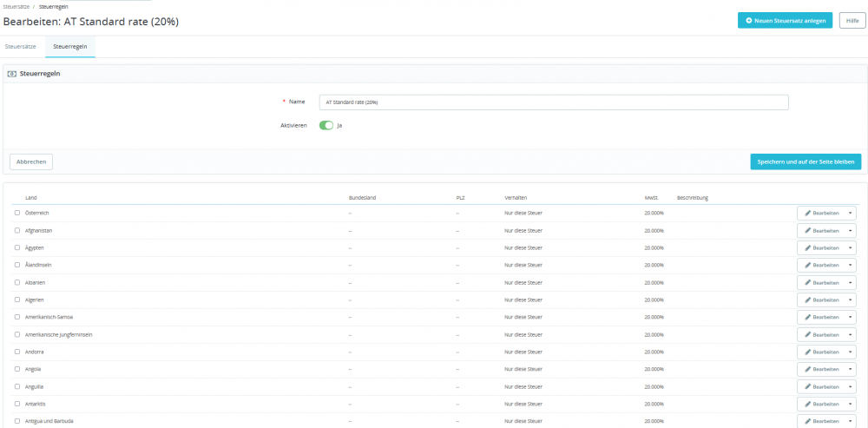Click the Land column header
Viewport: 868px width, 428px height.
(x=31, y=198)
